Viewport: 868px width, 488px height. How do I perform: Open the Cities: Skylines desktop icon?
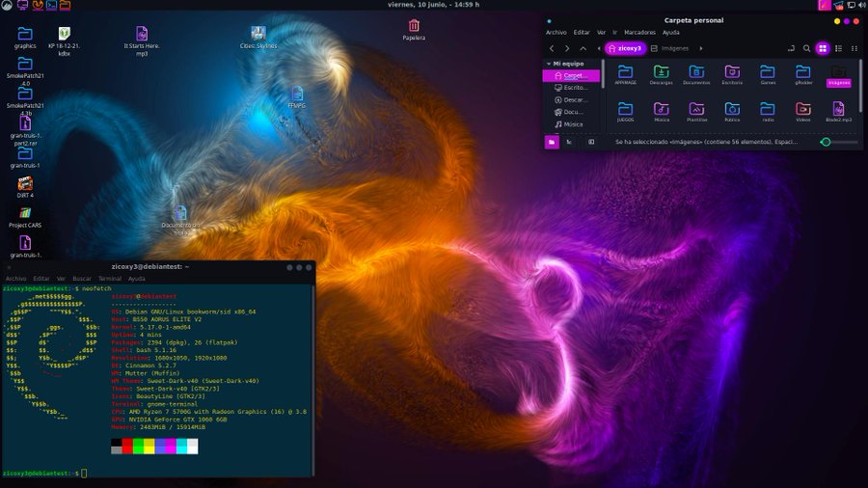click(258, 35)
